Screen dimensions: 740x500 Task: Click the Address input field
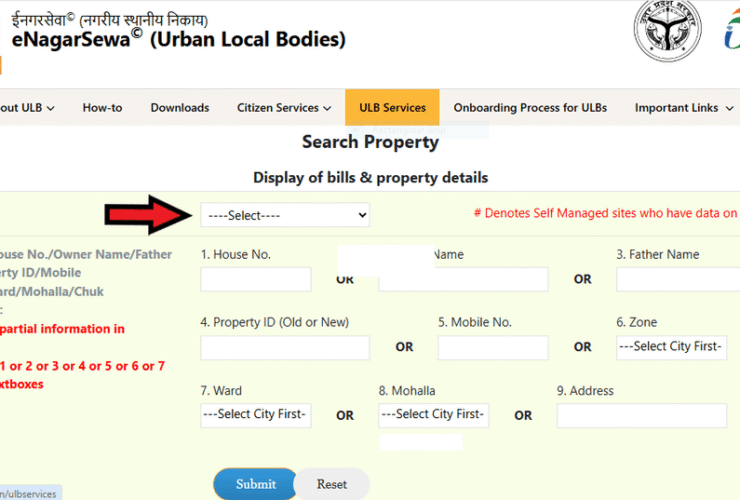pos(642,415)
